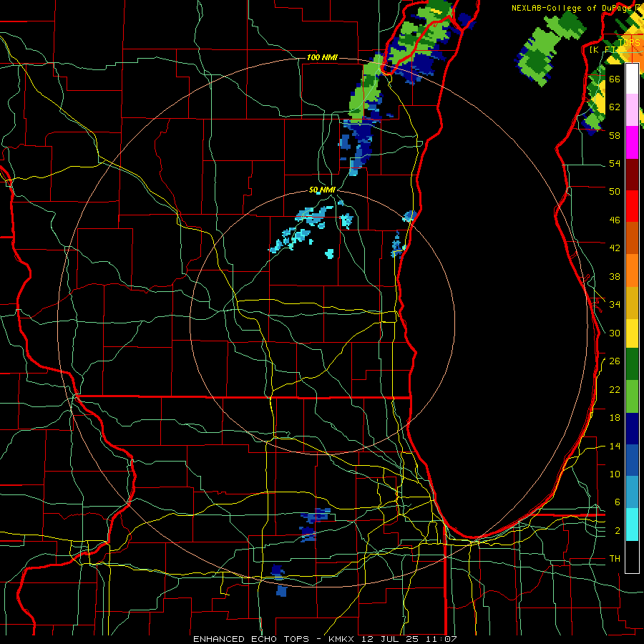Click the dark orange legend swatch
The image size is (644, 644).
pyautogui.click(x=632, y=238)
